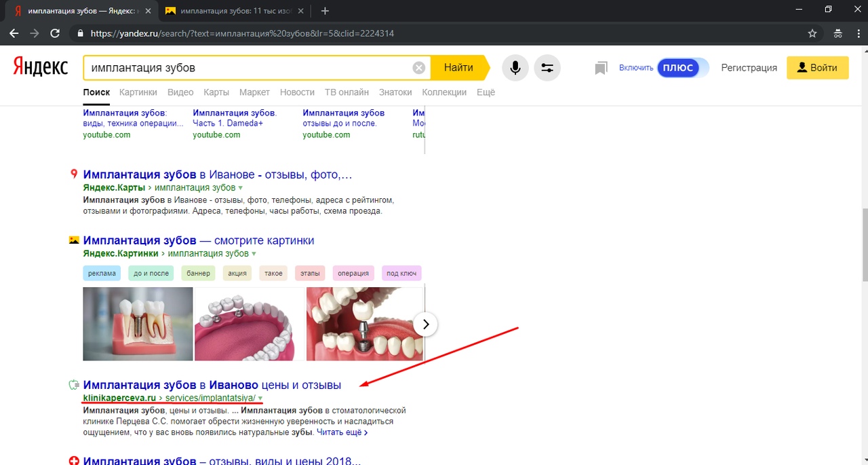This screenshot has height=465, width=868.
Task: Select the Видео menu tab
Action: [x=180, y=92]
